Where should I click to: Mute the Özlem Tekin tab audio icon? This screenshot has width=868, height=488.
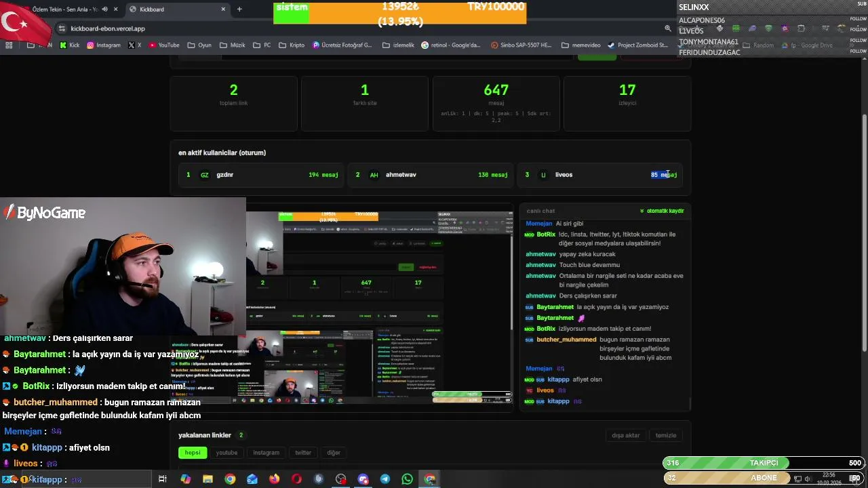click(x=104, y=9)
